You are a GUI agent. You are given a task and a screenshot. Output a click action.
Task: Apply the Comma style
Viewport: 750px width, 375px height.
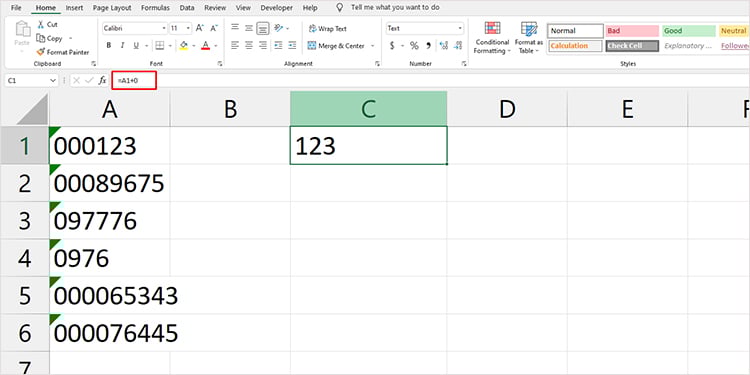click(429, 46)
